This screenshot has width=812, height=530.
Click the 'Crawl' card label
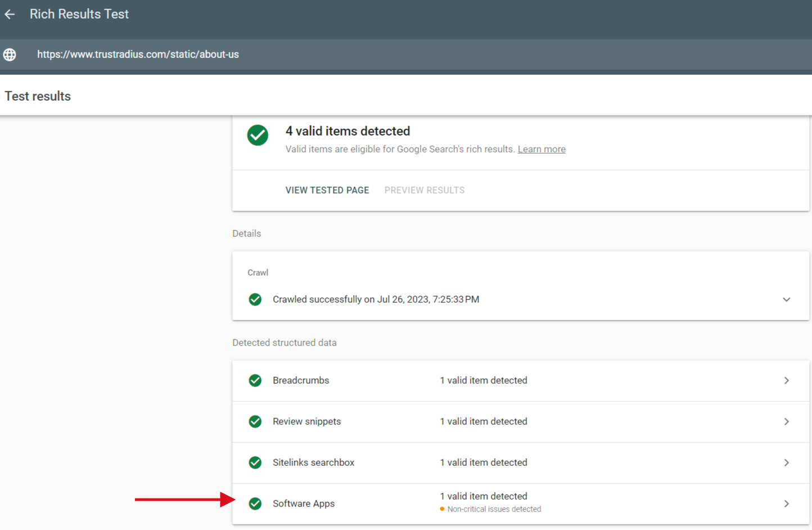point(258,272)
